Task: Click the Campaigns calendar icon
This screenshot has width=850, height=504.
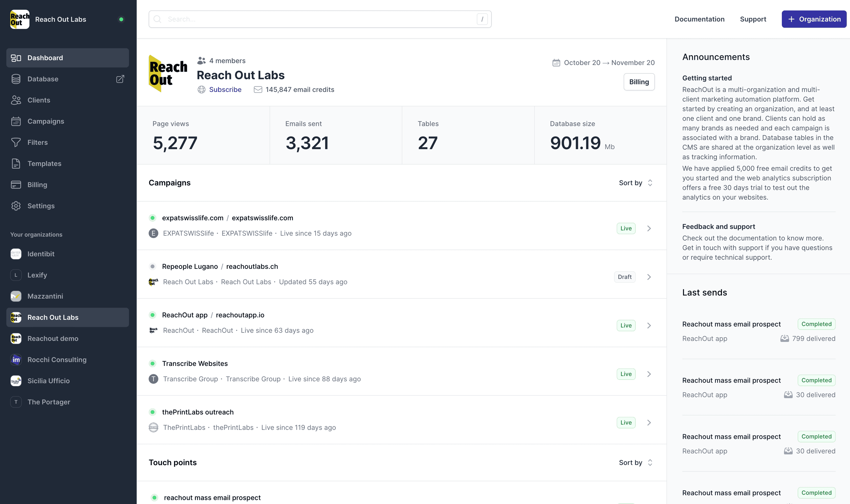Action: tap(16, 121)
